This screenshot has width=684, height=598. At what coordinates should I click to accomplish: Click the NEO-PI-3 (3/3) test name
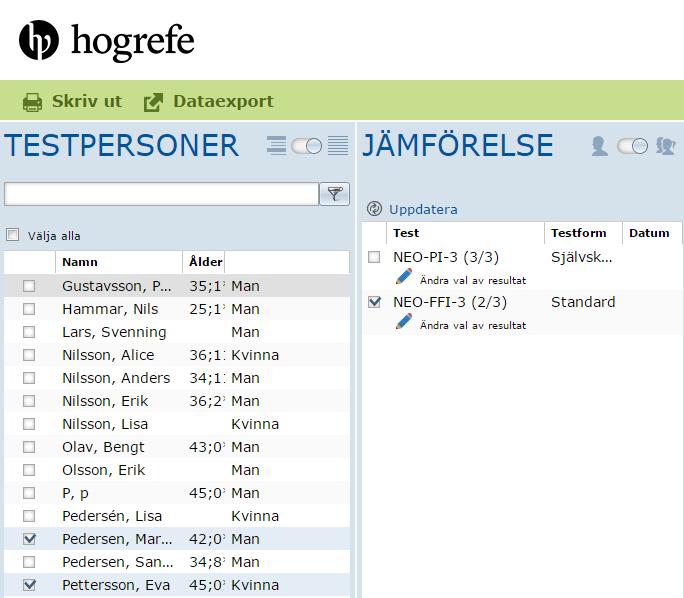(446, 257)
